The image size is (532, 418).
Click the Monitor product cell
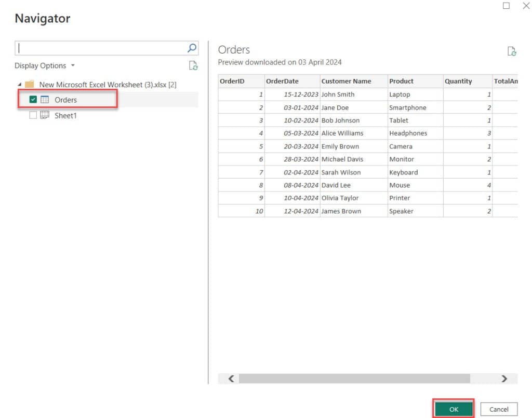point(415,159)
